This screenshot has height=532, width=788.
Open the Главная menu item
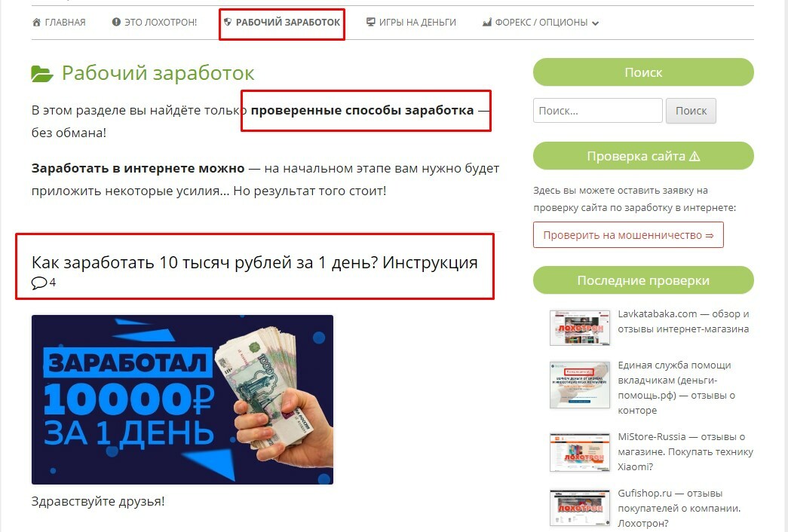(x=59, y=22)
